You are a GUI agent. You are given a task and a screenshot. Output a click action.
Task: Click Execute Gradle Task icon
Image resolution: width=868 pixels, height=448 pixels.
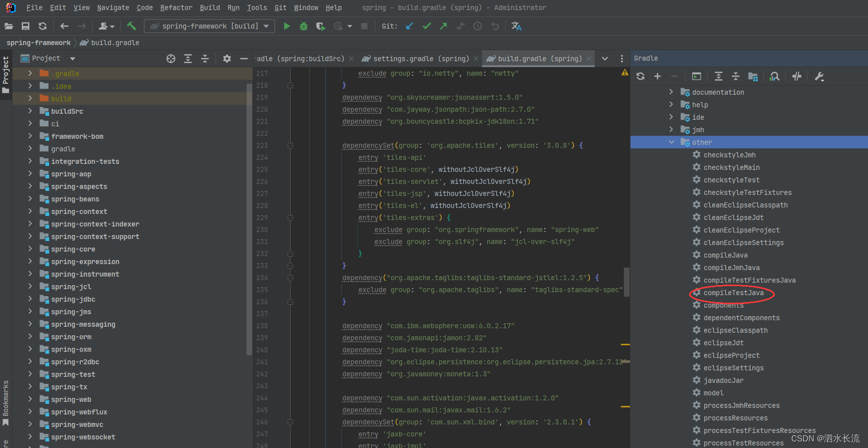click(697, 76)
